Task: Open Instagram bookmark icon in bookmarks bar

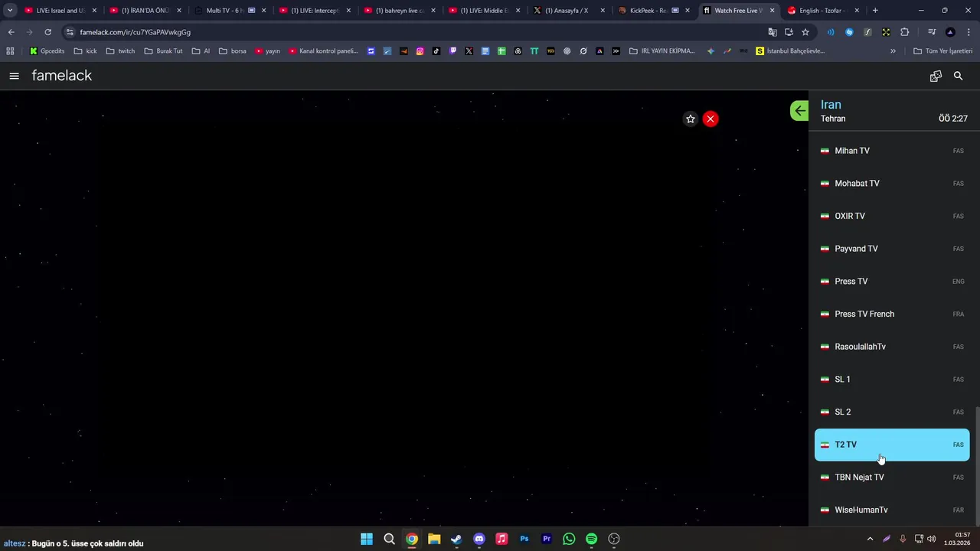Action: tap(420, 51)
